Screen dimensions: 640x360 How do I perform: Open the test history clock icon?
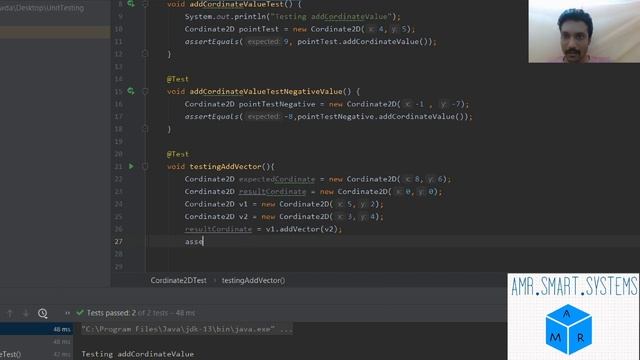[x=42, y=313]
